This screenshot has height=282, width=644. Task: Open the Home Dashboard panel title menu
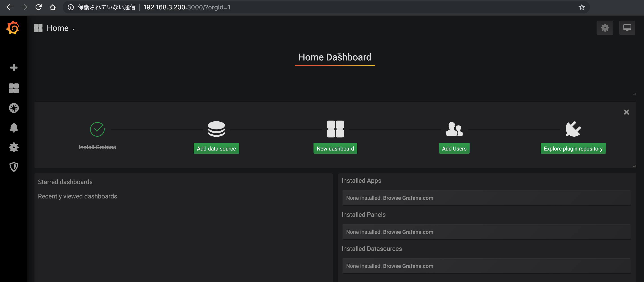point(335,57)
